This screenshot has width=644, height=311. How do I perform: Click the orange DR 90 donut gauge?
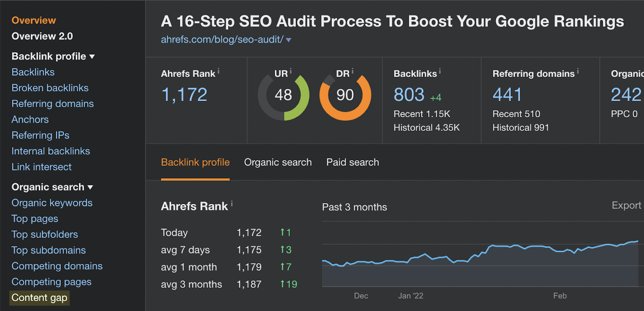pyautogui.click(x=345, y=95)
